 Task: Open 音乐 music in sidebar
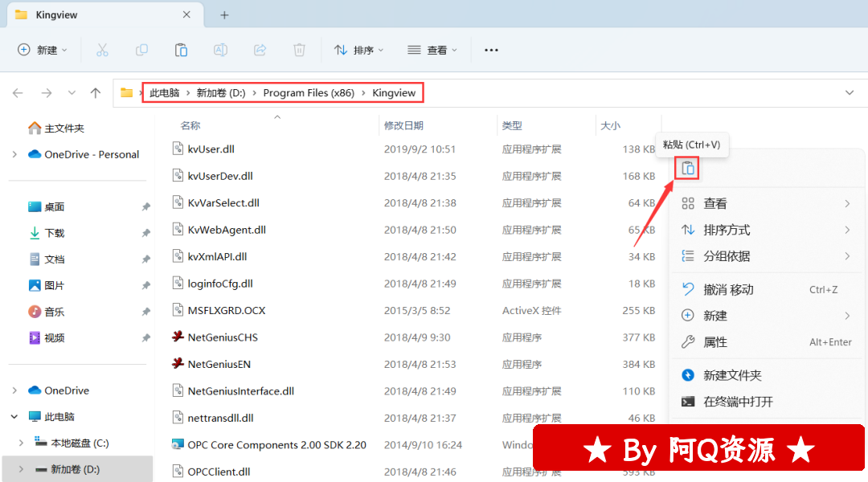click(47, 312)
